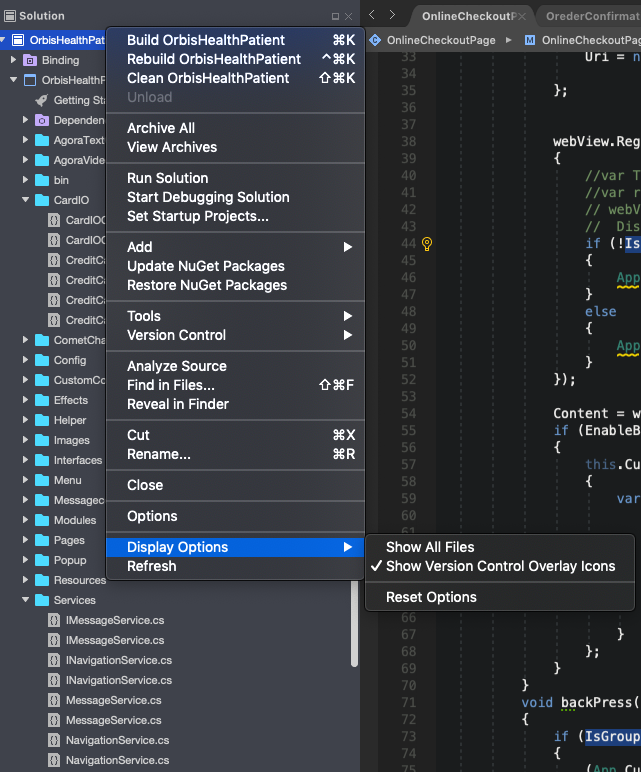Collapse the Services folder
The height and width of the screenshot is (772, 641).
click(x=25, y=600)
